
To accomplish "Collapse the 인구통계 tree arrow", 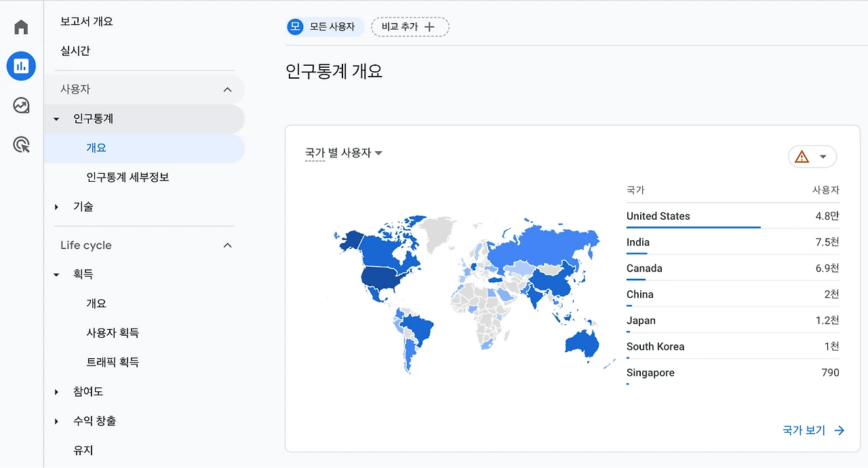I will (x=57, y=119).
